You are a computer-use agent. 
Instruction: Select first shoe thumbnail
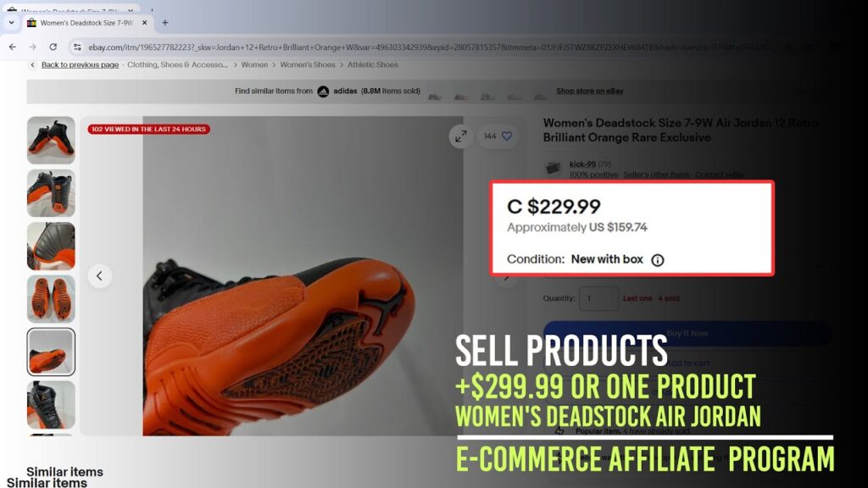51,140
